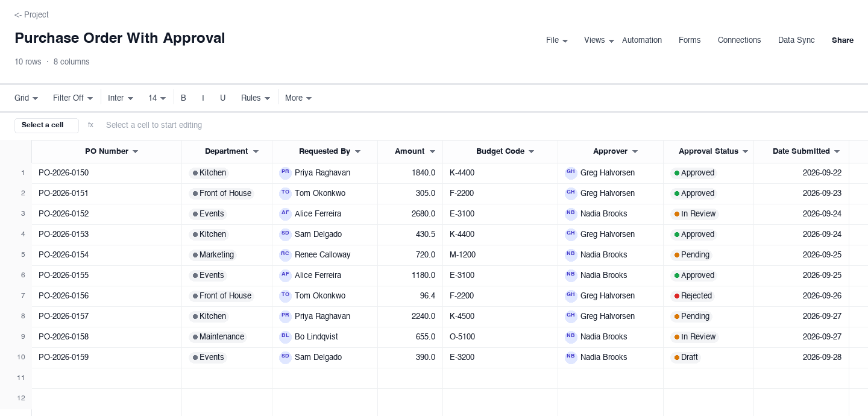Open Budget Code column dropdown arrow

tap(532, 152)
